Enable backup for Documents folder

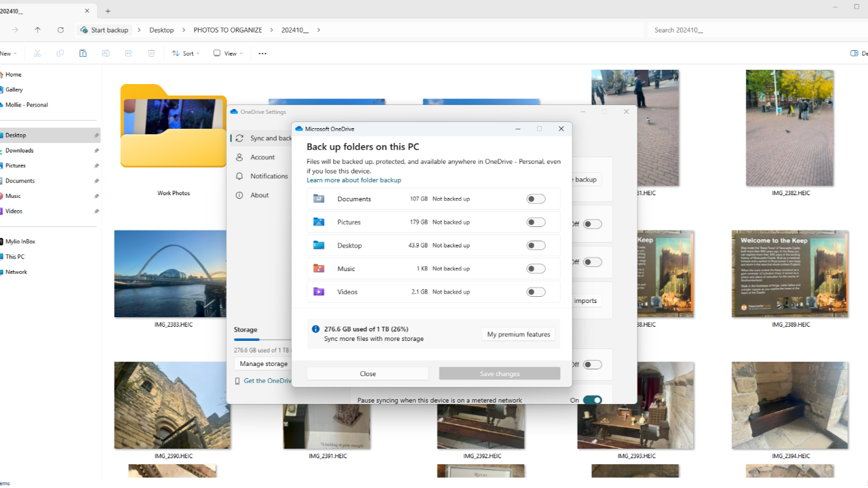tap(536, 199)
